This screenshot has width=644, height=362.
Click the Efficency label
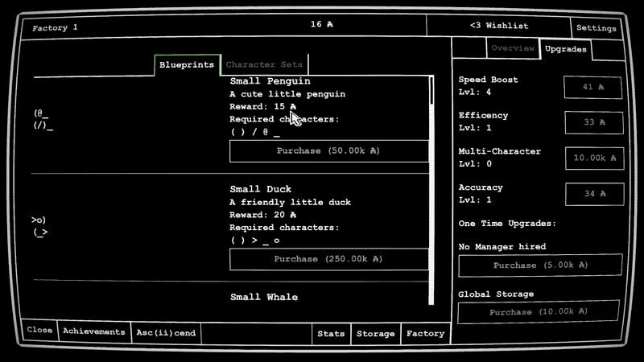pos(484,115)
